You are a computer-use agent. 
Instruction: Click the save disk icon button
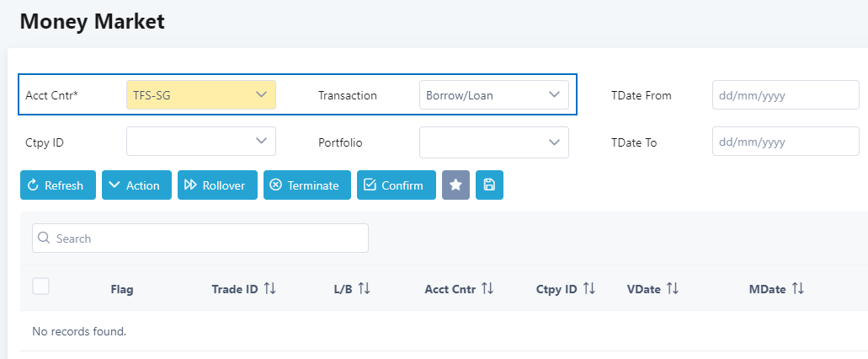point(489,185)
